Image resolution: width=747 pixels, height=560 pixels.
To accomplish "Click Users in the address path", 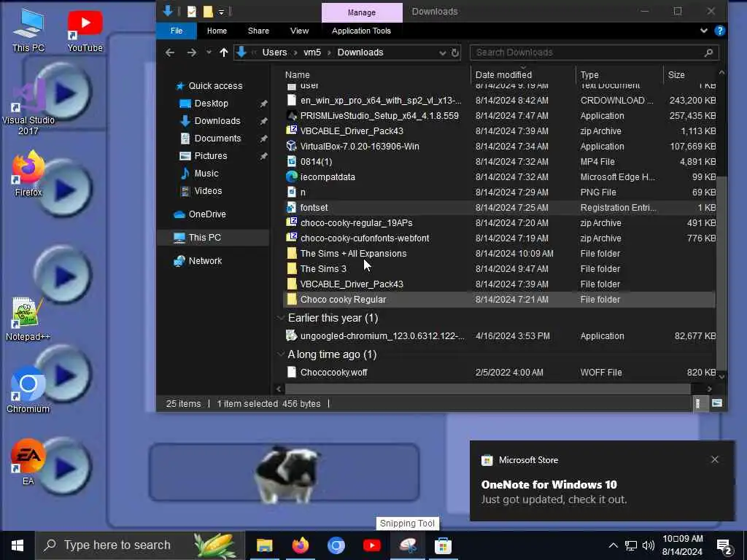I will click(274, 52).
